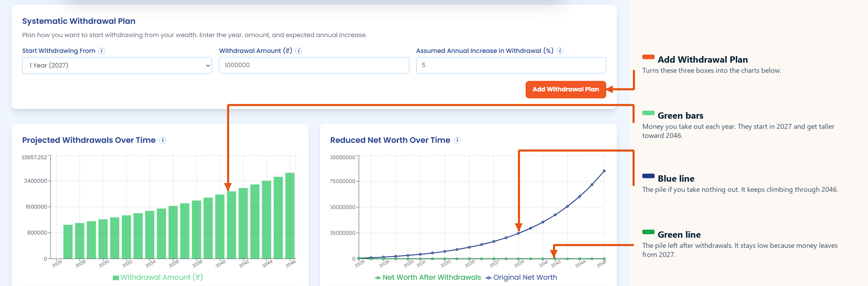Click the 75000000 axis label on line chart
Screen dimensions: 868x286
[x=343, y=181]
